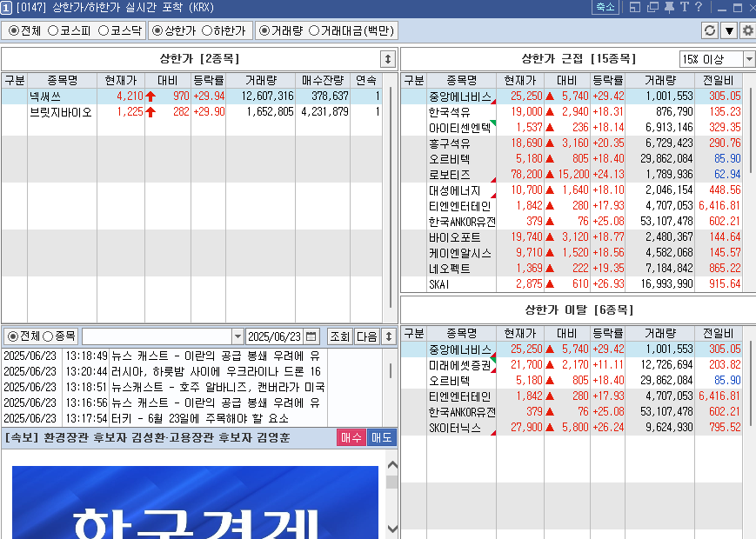Click the 조회 button

click(339, 336)
